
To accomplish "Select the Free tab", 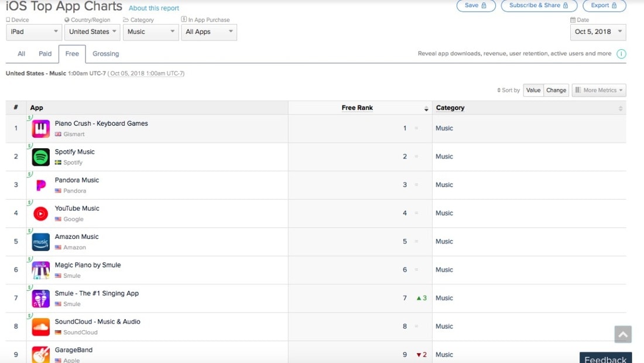I will 72,54.
